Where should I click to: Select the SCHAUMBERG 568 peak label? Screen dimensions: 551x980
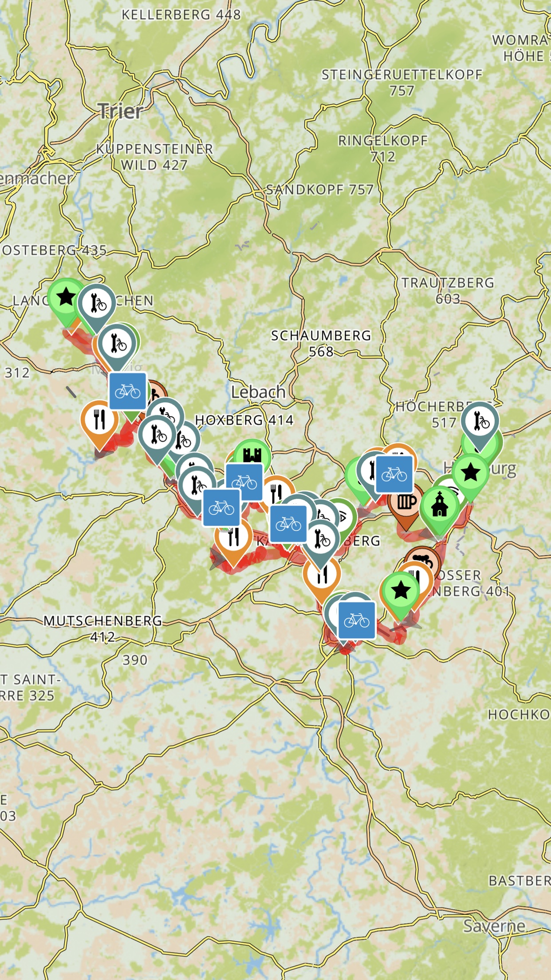point(321,344)
